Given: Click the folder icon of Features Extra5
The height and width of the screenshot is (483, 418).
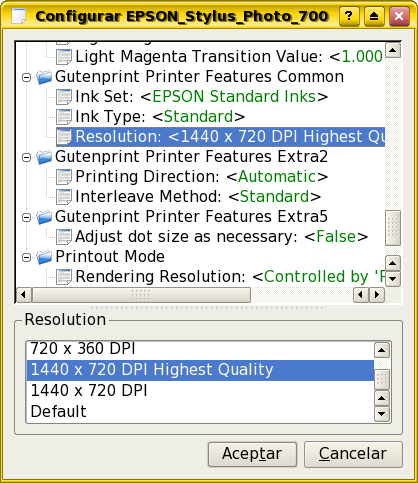Looking at the screenshot, I should tap(44, 217).
